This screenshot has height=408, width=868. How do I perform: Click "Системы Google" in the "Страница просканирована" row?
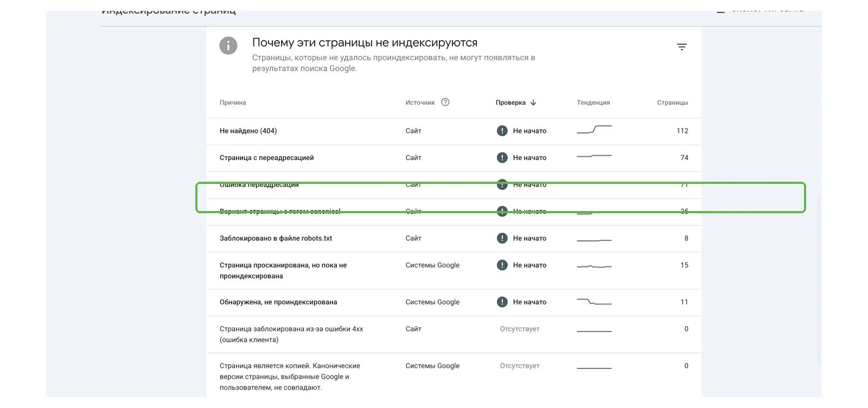(432, 265)
